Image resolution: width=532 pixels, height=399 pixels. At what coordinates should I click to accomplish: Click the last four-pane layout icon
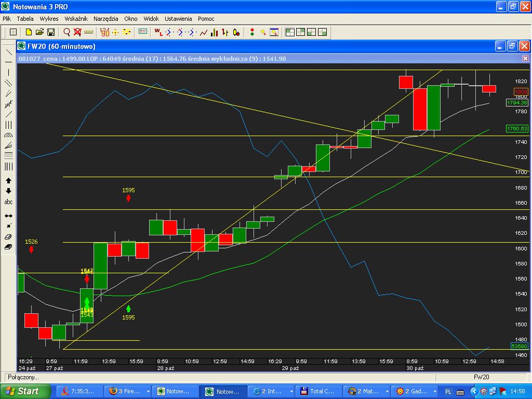click(322, 32)
